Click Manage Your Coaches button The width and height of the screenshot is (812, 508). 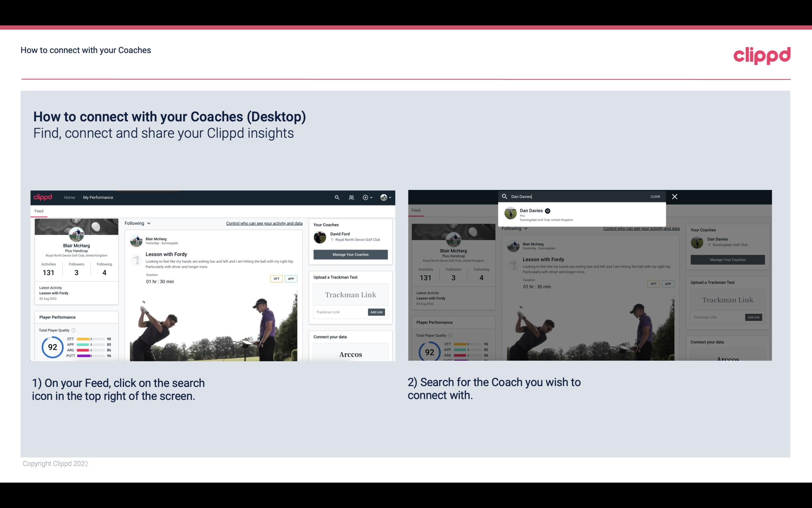point(350,254)
